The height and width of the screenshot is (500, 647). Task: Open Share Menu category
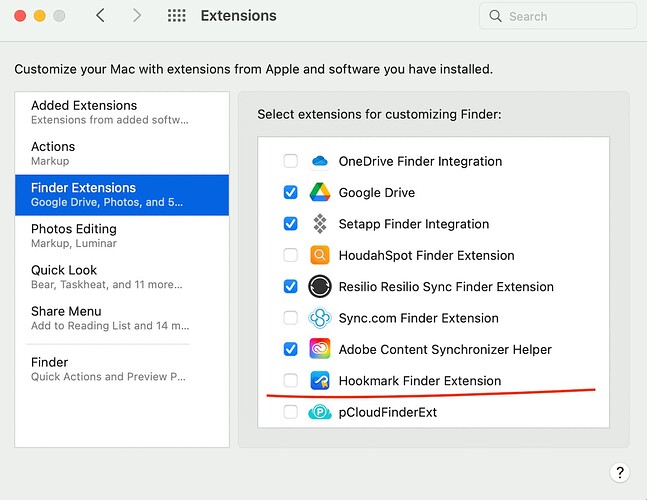tap(122, 318)
